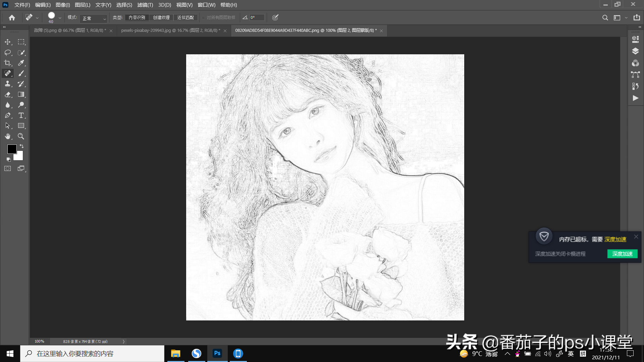The image size is (644, 362).
Task: Click the 100% zoom level field
Action: pos(39,342)
